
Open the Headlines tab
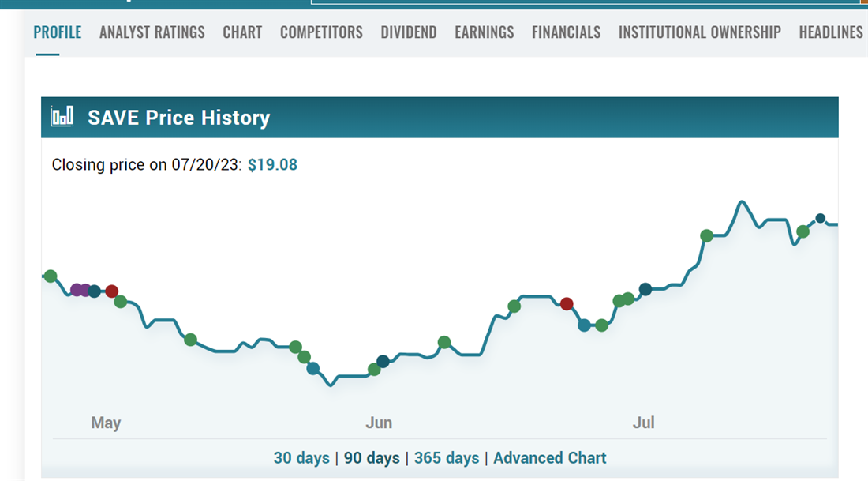click(831, 32)
